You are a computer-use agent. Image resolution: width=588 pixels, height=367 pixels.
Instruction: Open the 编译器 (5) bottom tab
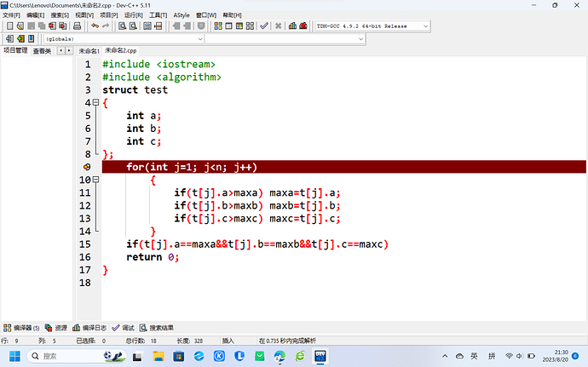[x=21, y=328]
